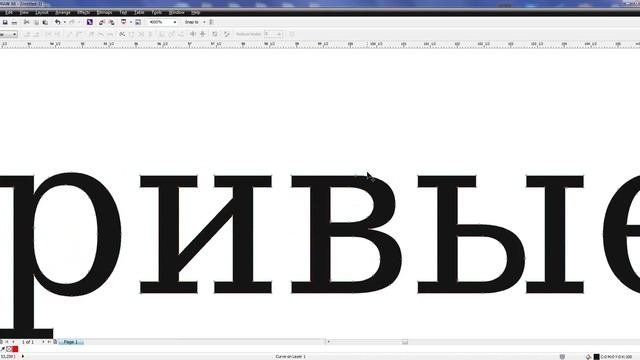The image size is (640, 360).
Task: Open the Table menu
Action: pos(139,13)
